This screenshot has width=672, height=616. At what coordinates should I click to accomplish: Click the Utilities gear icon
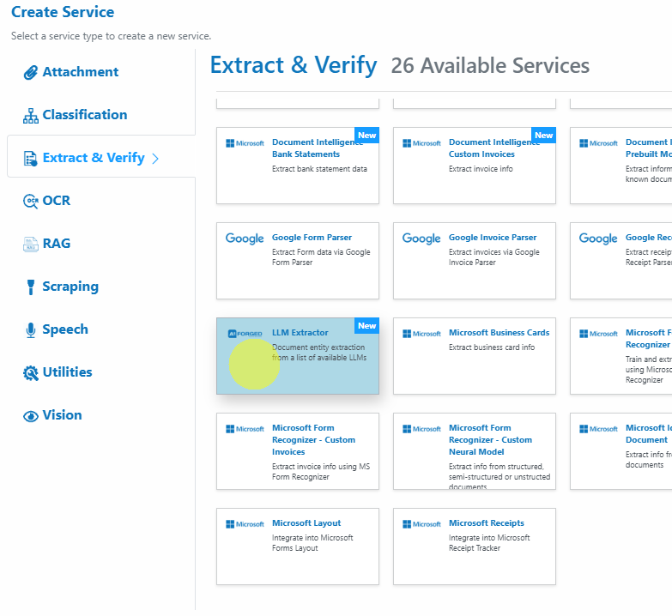(x=30, y=372)
